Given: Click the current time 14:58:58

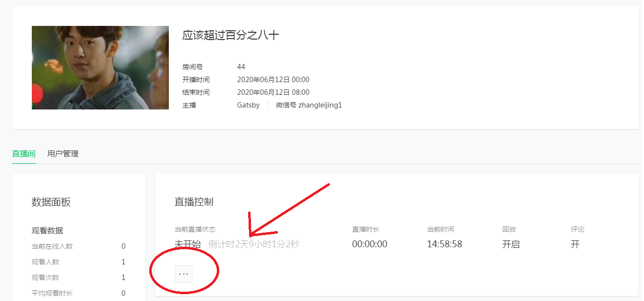Looking at the screenshot, I should [x=444, y=244].
